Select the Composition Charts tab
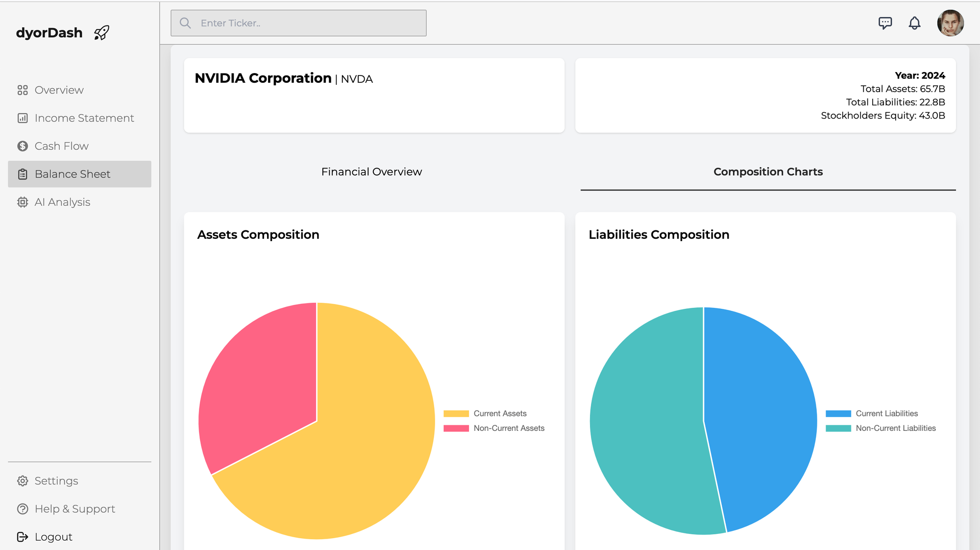Screen dimensions: 980x550 [768, 172]
